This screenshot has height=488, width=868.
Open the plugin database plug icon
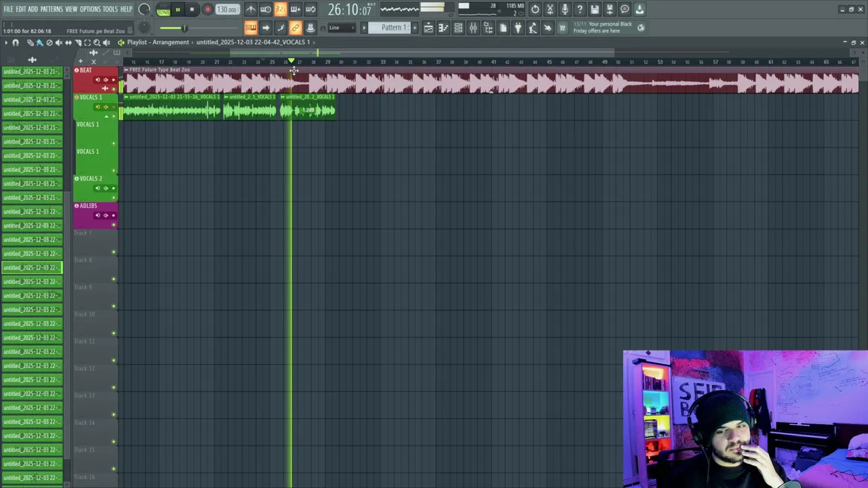tap(518, 28)
